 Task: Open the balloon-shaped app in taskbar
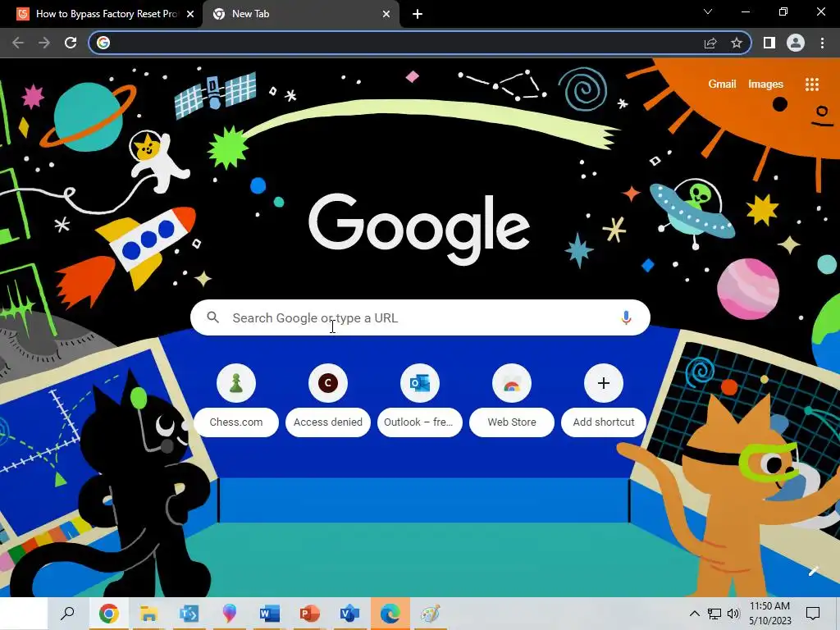click(230, 614)
